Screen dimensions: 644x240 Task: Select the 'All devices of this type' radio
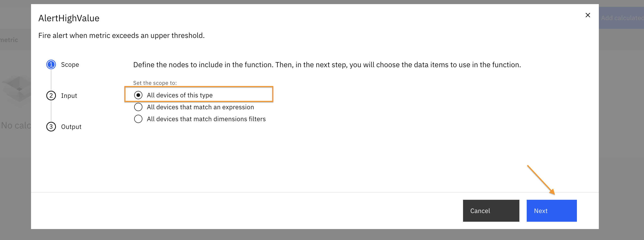138,95
